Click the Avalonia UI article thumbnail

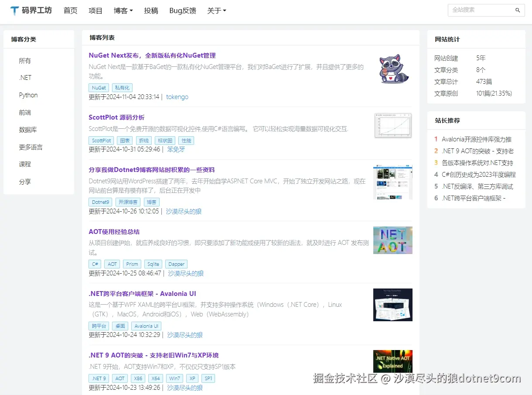[393, 305]
